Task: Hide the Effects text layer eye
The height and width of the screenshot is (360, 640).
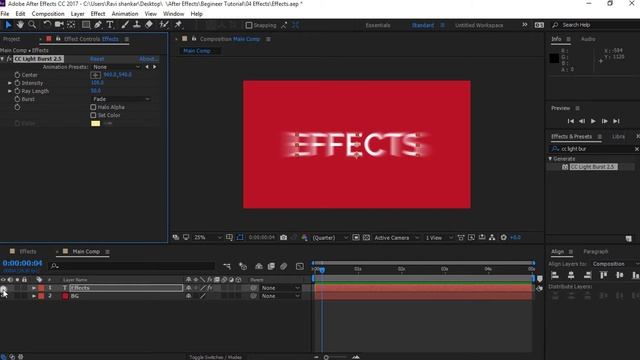Action: coord(3,288)
